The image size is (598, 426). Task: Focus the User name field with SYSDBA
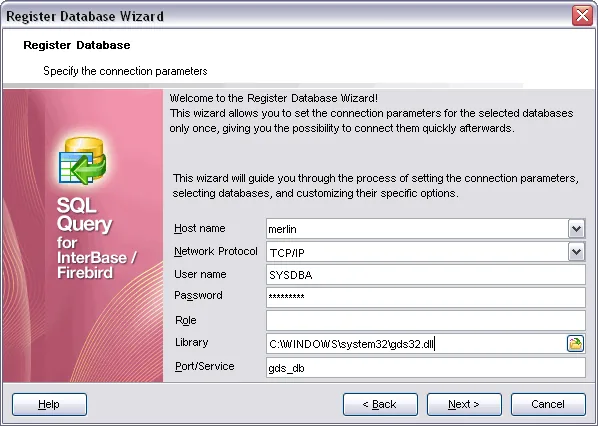pyautogui.click(x=426, y=275)
